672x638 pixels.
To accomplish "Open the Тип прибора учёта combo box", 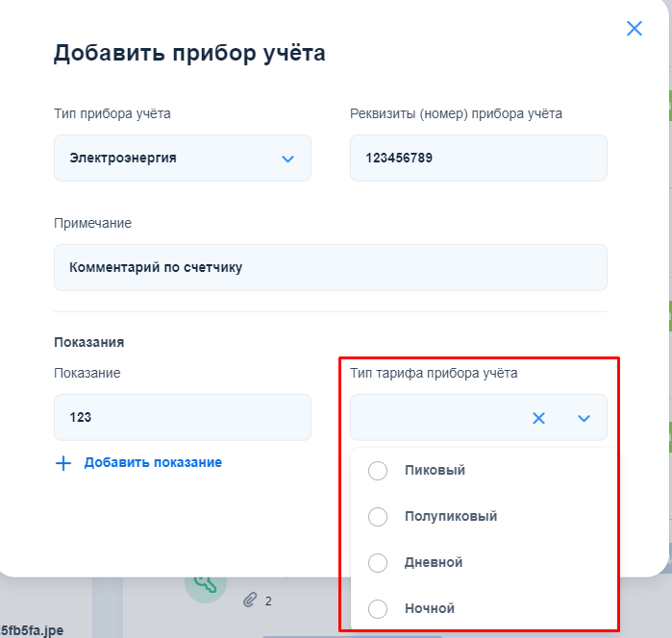I will pos(173,159).
